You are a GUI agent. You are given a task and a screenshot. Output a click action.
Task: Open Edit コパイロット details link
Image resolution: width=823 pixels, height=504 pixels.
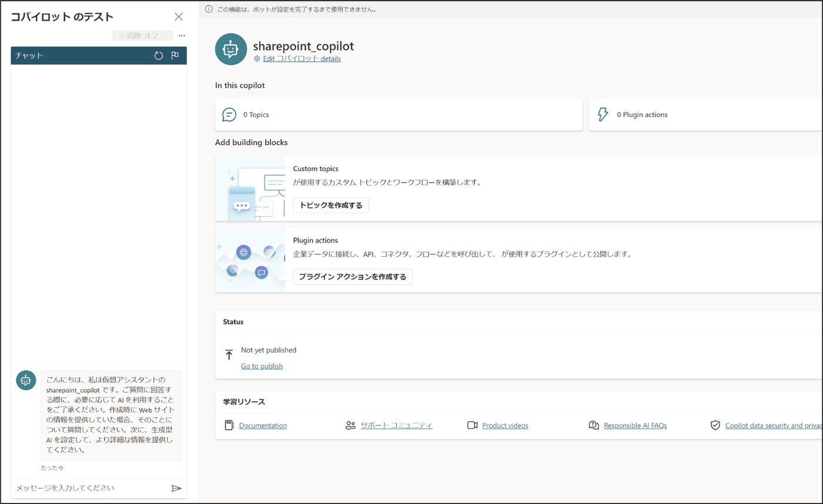[302, 59]
